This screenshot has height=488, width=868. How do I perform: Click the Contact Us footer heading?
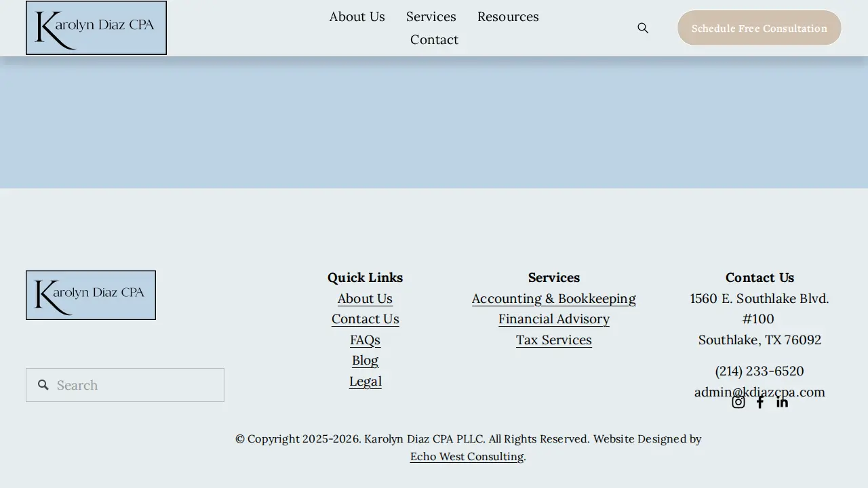[759, 277]
